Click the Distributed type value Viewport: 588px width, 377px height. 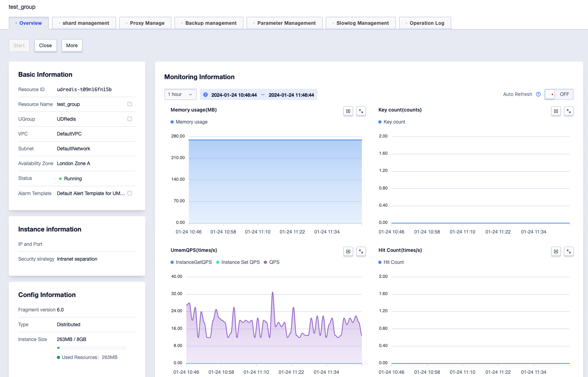[69, 325]
